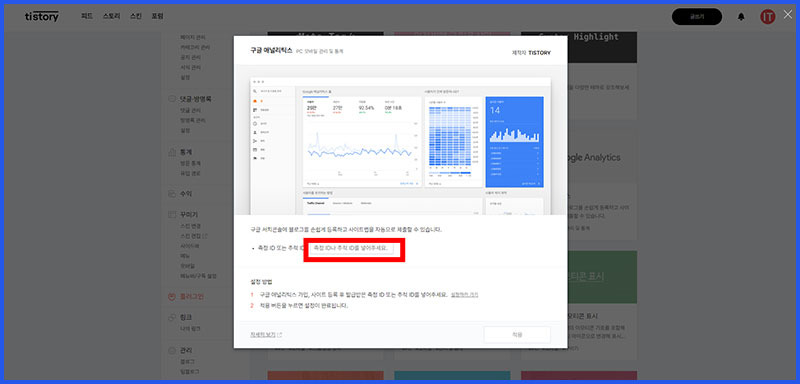Open 스킨 편집 in the sidebar
This screenshot has width=800, height=384.
[194, 236]
